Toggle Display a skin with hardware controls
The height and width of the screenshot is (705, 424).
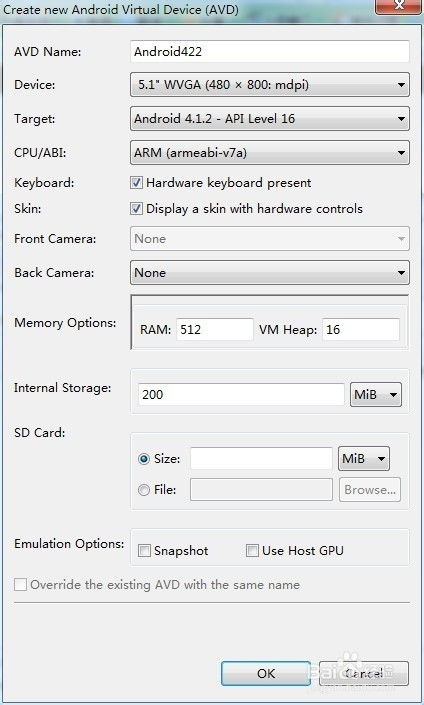pos(136,209)
